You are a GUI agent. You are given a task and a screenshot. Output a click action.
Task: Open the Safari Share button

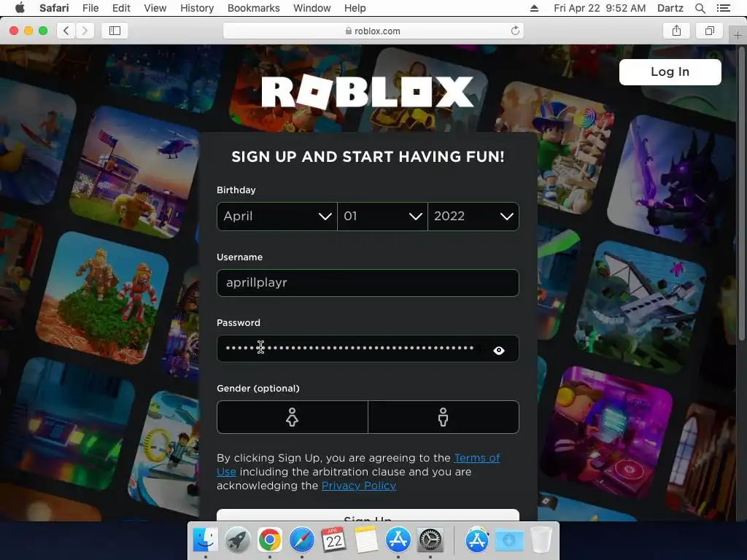point(676,31)
